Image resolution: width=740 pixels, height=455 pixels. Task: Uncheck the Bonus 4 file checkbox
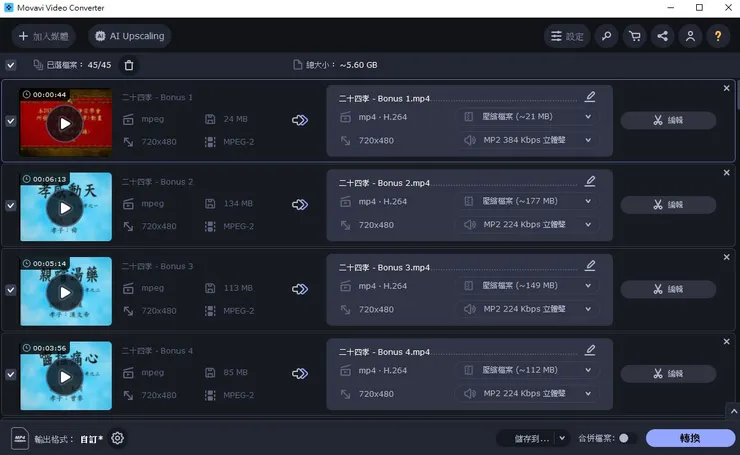(10, 375)
